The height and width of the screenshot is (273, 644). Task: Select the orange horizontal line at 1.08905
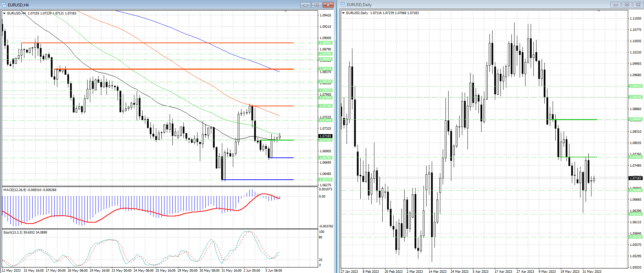click(x=157, y=43)
